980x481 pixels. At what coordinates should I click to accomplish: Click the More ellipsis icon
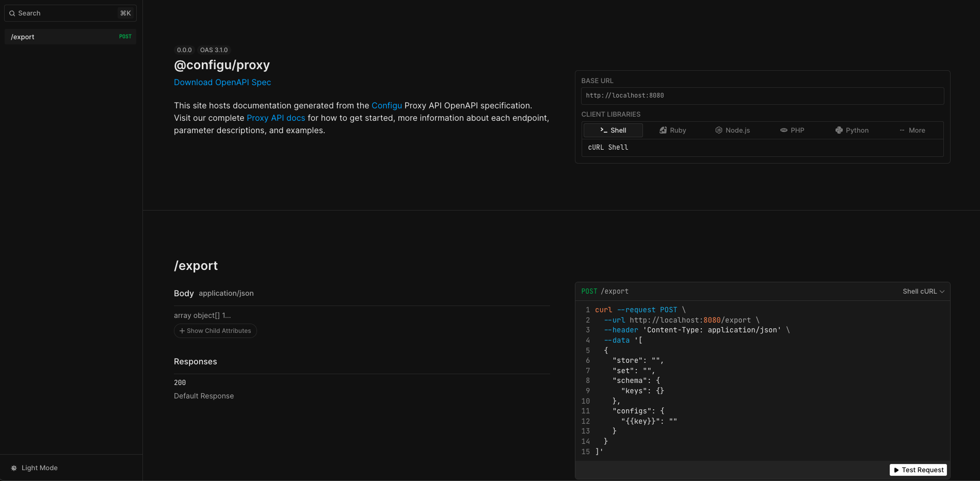click(x=903, y=130)
